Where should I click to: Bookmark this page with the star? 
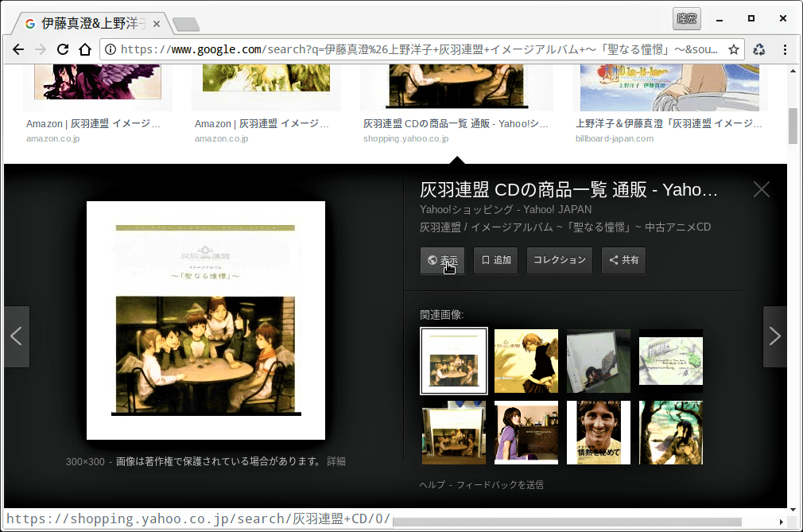[x=733, y=49]
